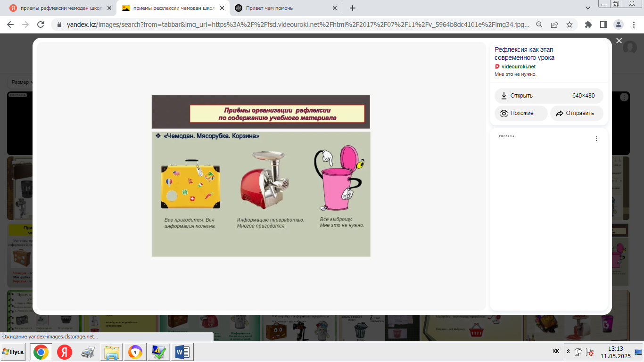Open File Explorer from the taskbar

tap(112, 352)
